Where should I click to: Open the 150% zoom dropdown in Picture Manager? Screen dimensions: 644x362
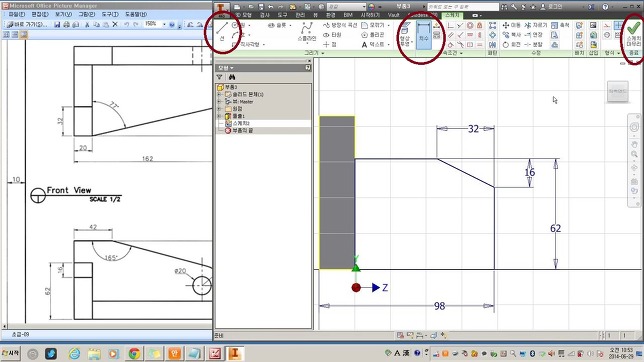164,25
